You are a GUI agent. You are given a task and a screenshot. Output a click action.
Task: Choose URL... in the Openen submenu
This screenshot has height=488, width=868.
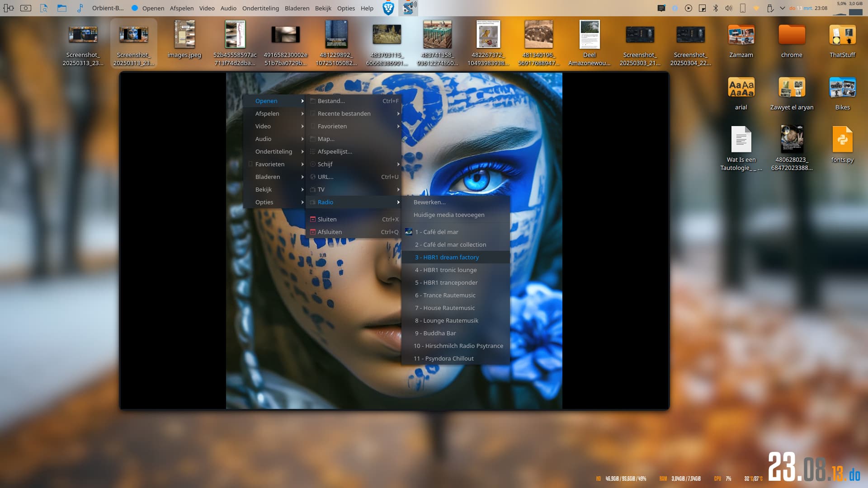tap(354, 177)
